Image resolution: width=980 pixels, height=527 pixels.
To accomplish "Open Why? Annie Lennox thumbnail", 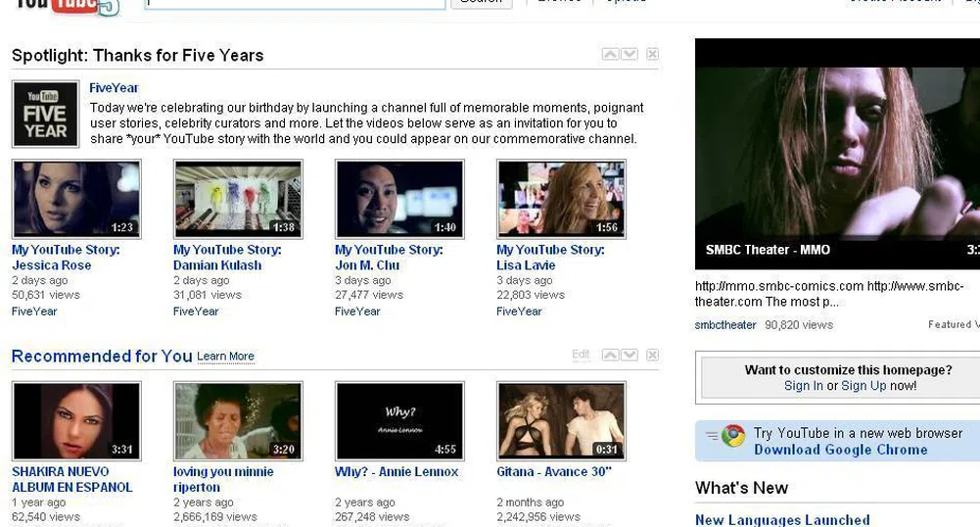I will 400,421.
